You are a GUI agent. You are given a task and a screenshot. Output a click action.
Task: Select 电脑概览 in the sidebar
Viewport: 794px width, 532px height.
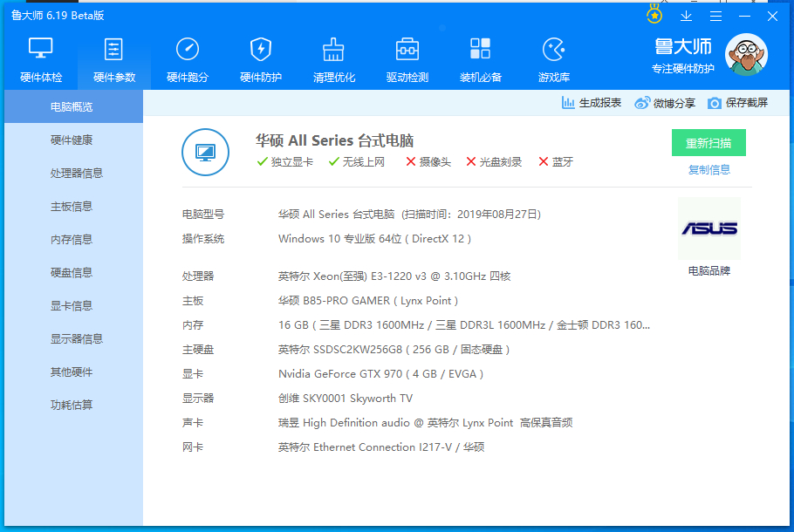pyautogui.click(x=74, y=106)
